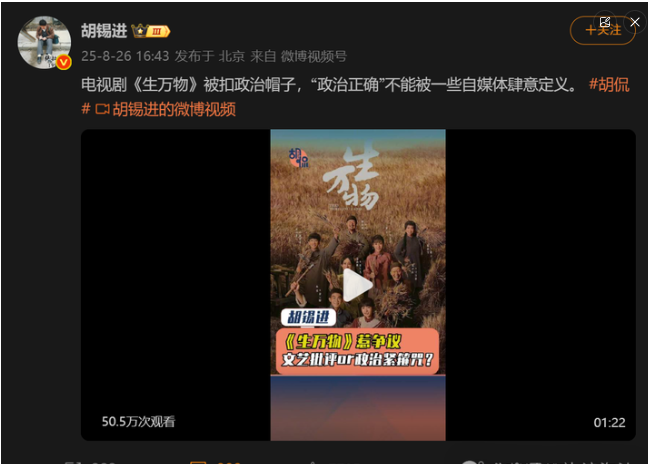Open the image edit icon at top right
This screenshot has width=648, height=464.
point(605,22)
